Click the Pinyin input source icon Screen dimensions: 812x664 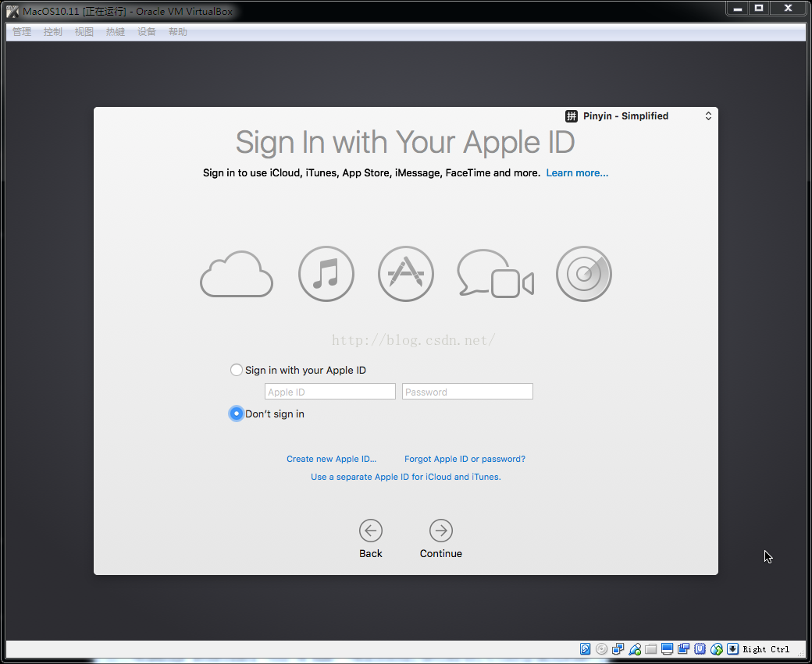[572, 116]
